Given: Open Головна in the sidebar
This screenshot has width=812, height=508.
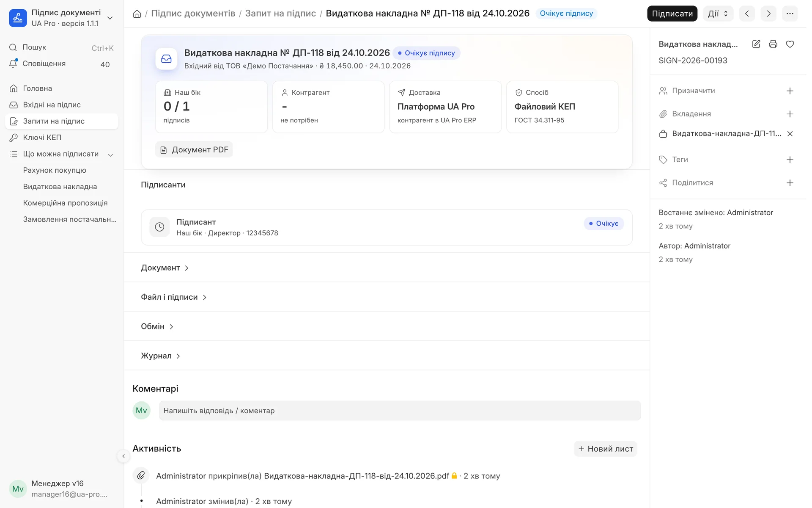Looking at the screenshot, I should [62, 88].
